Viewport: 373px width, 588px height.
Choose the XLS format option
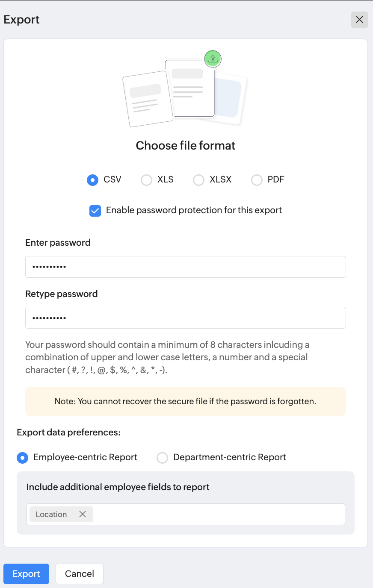pyautogui.click(x=147, y=180)
